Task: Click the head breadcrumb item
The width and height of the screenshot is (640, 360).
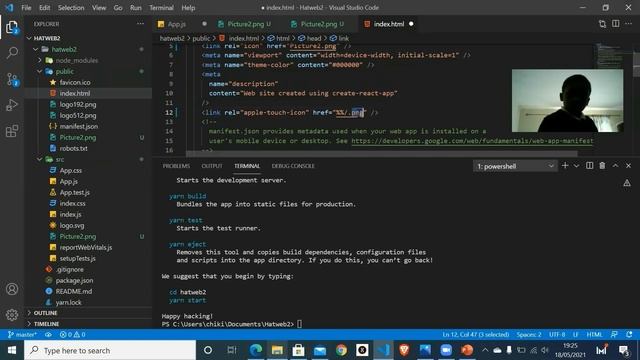Action: 309,38
